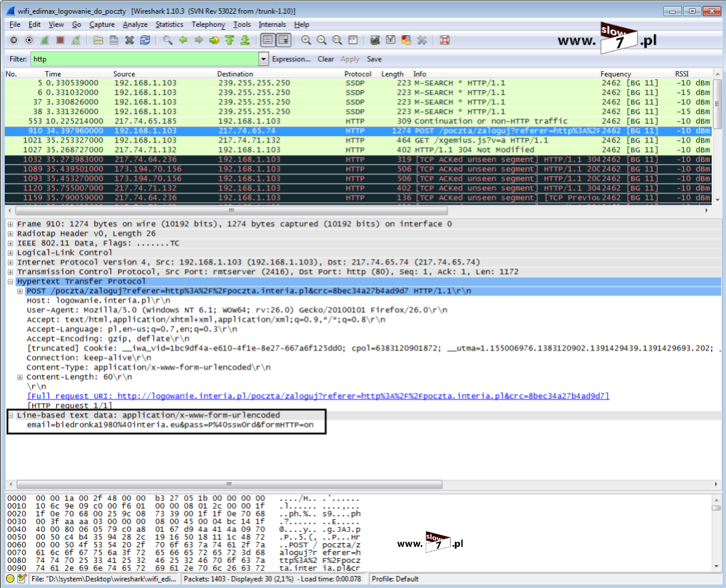Viewport: 726px width, 588px height.
Task: Zoom out the main window text
Action: tap(321, 40)
